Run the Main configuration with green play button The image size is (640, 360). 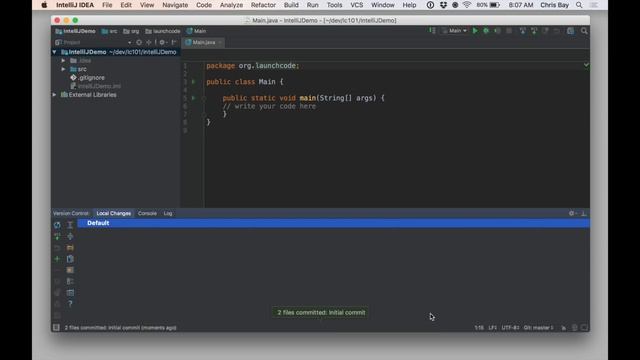point(475,31)
